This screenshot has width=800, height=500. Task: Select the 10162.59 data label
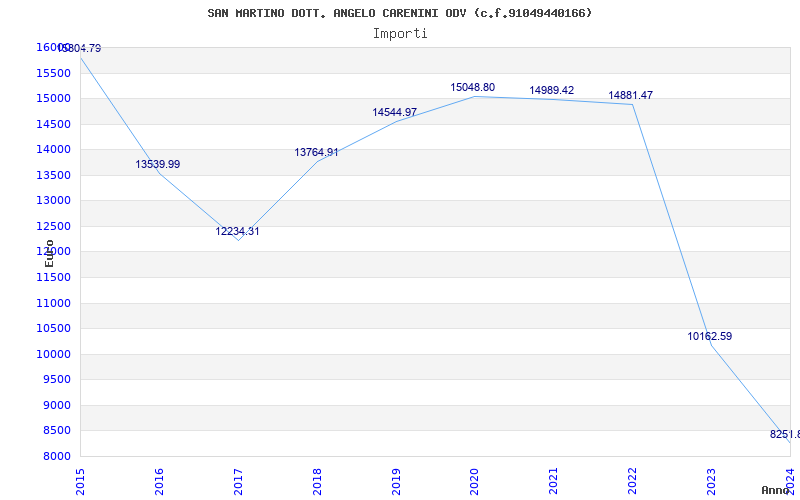710,336
